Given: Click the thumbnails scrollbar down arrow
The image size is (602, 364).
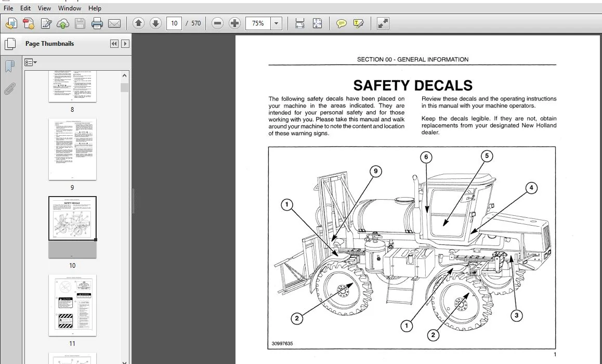Looking at the screenshot, I should (124, 362).
